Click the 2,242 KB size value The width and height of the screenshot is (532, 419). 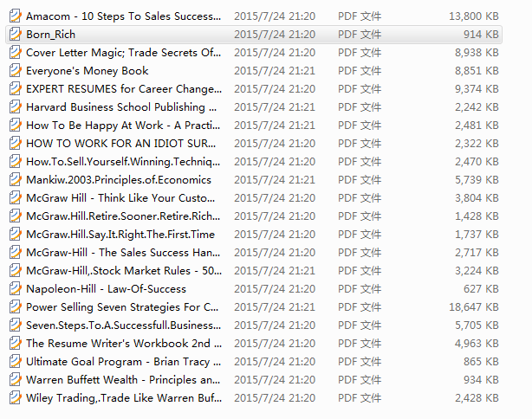pos(477,107)
